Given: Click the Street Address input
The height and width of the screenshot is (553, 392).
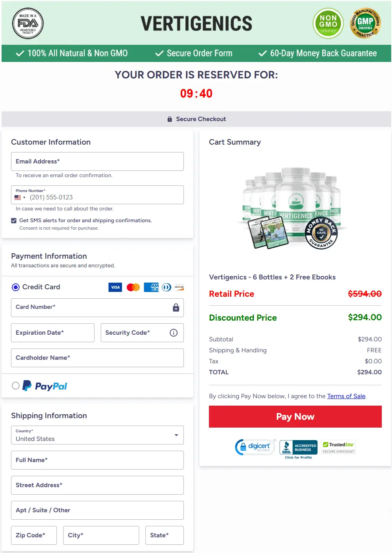Looking at the screenshot, I should [x=97, y=485].
